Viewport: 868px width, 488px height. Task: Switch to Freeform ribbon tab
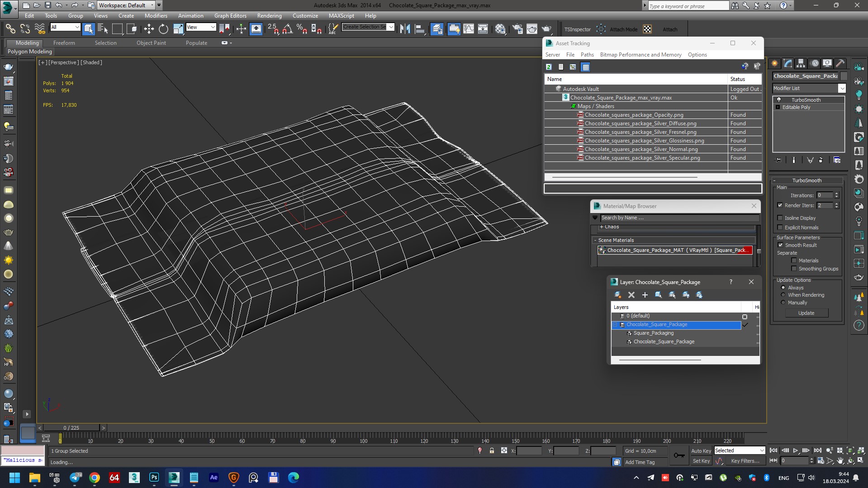64,43
